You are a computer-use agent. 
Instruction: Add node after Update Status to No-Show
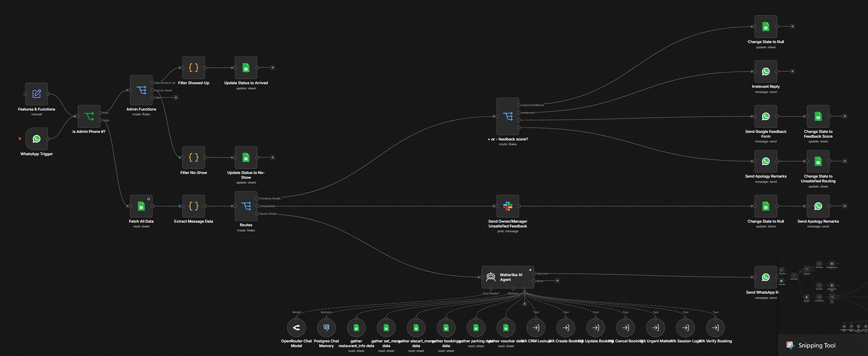(x=273, y=158)
